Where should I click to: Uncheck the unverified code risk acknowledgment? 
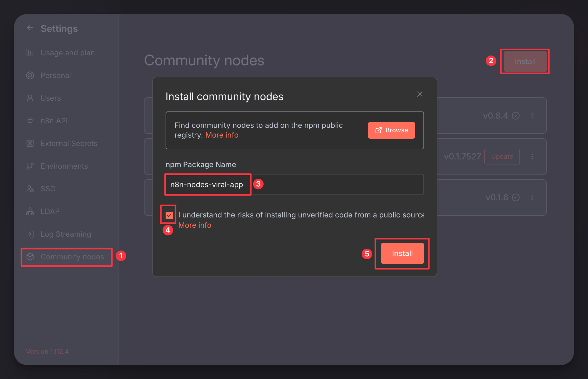[169, 215]
